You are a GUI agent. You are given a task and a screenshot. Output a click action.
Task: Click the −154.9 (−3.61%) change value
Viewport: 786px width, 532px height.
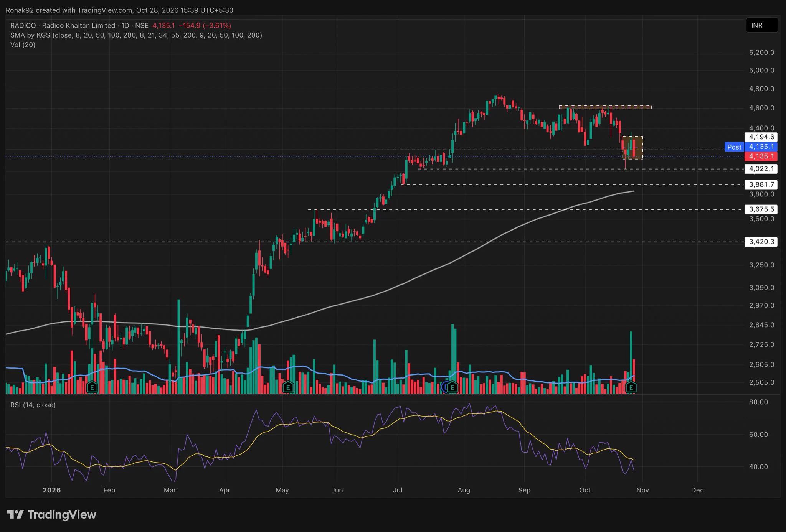(x=205, y=25)
